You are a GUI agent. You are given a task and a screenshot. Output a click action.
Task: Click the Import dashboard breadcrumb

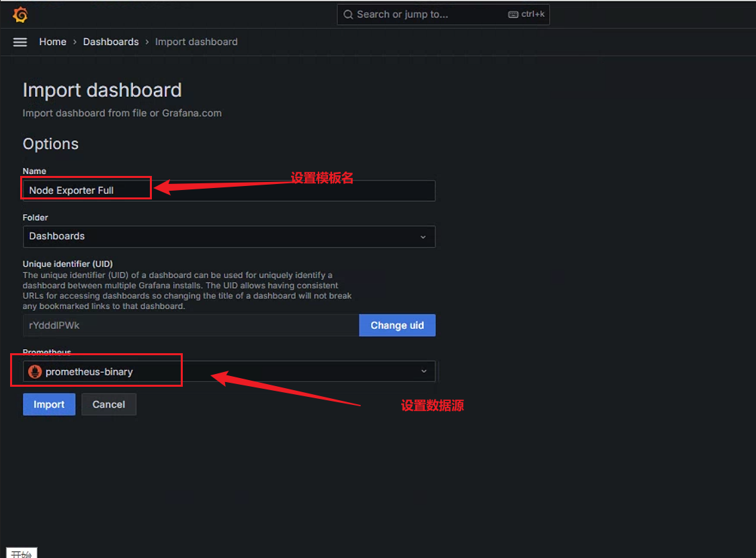point(196,42)
